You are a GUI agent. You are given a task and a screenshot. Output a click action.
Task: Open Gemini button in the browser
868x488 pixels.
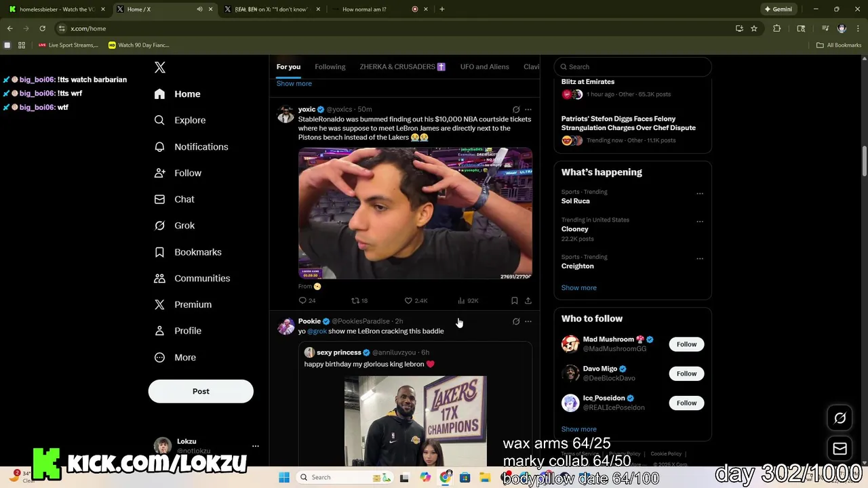(x=778, y=9)
